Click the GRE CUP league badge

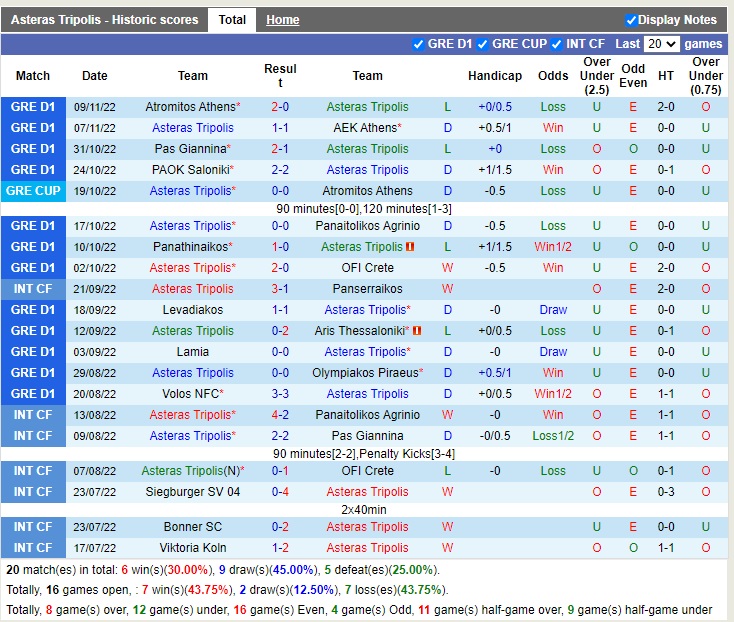tap(33, 191)
